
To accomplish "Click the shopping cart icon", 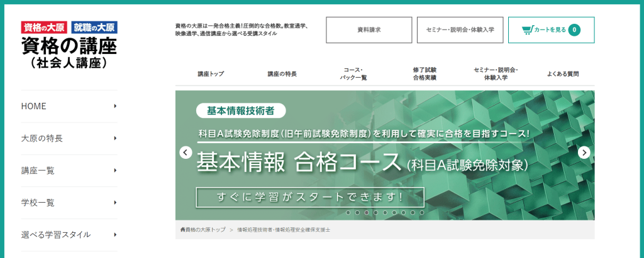I will coord(528,30).
